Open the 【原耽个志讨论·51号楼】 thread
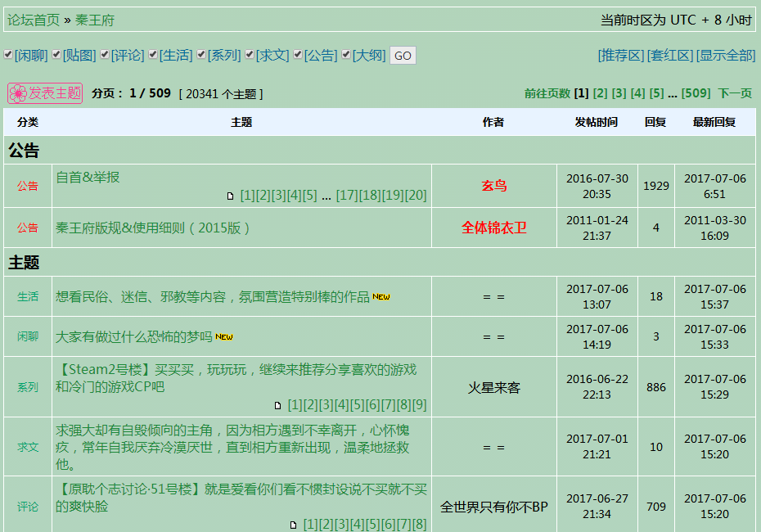Image resolution: width=761 pixels, height=532 pixels. click(x=241, y=498)
